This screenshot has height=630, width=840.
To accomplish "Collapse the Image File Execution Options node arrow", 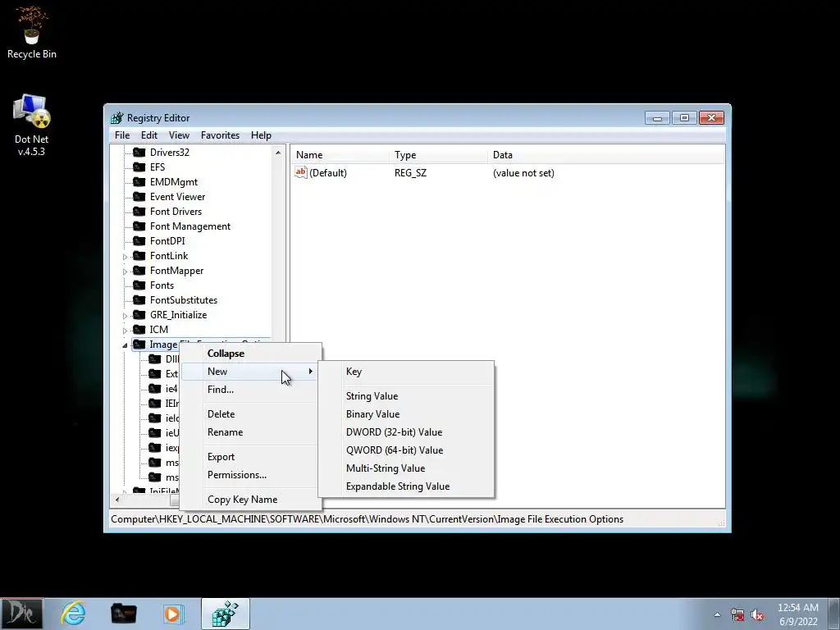I will 125,345.
